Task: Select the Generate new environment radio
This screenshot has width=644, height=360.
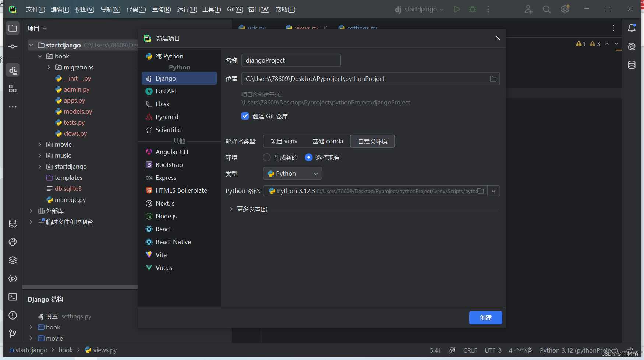Action: (x=267, y=157)
